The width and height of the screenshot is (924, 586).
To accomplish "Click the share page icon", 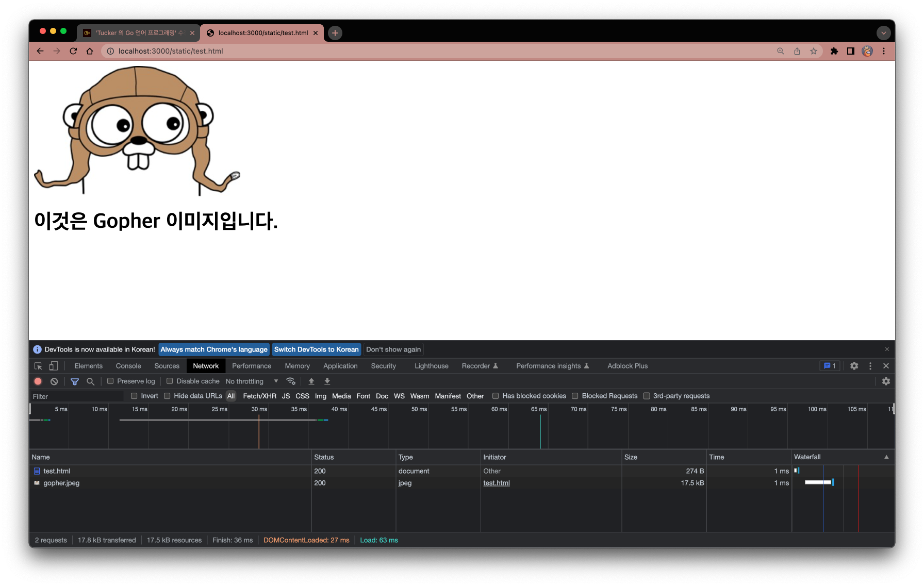I will (x=797, y=51).
